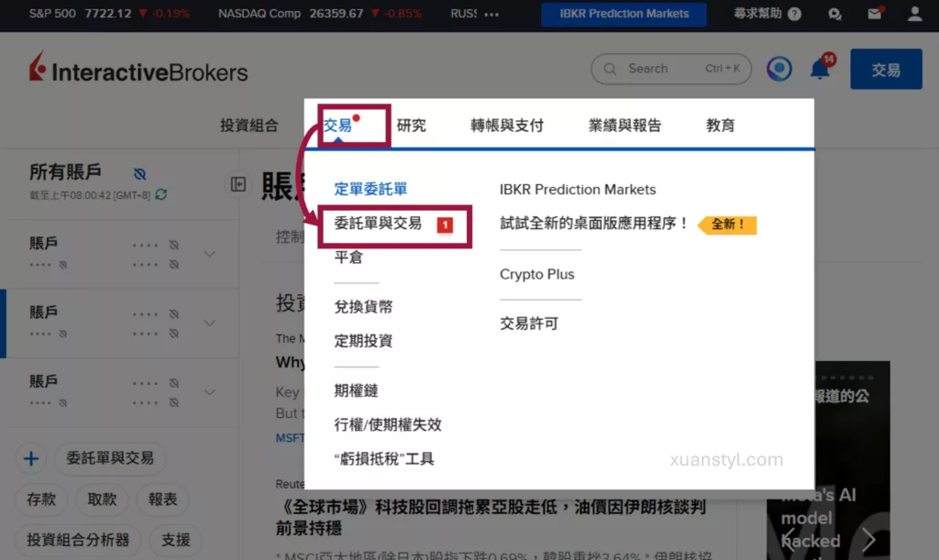Select the 交易 menu tab
This screenshot has height=560, width=939.
click(337, 125)
